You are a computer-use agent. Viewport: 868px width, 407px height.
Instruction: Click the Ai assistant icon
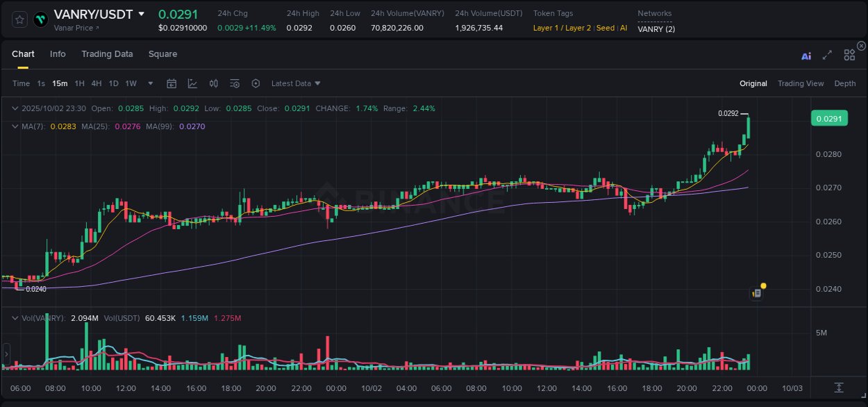tap(806, 54)
